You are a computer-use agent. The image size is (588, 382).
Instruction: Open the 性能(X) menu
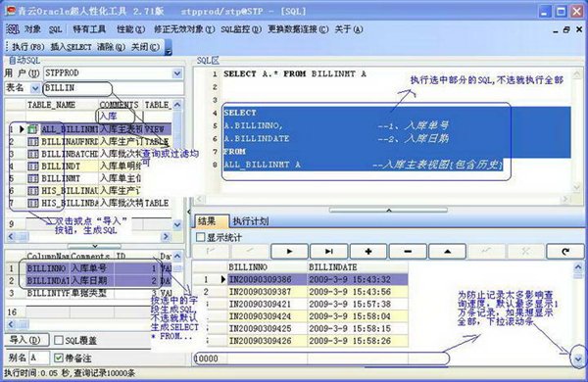(130, 29)
